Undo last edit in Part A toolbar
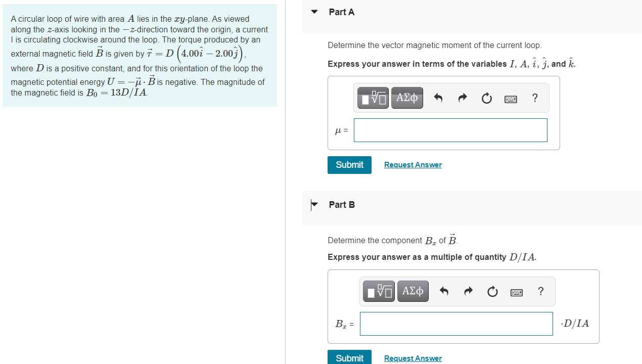642x364 pixels. [438, 98]
